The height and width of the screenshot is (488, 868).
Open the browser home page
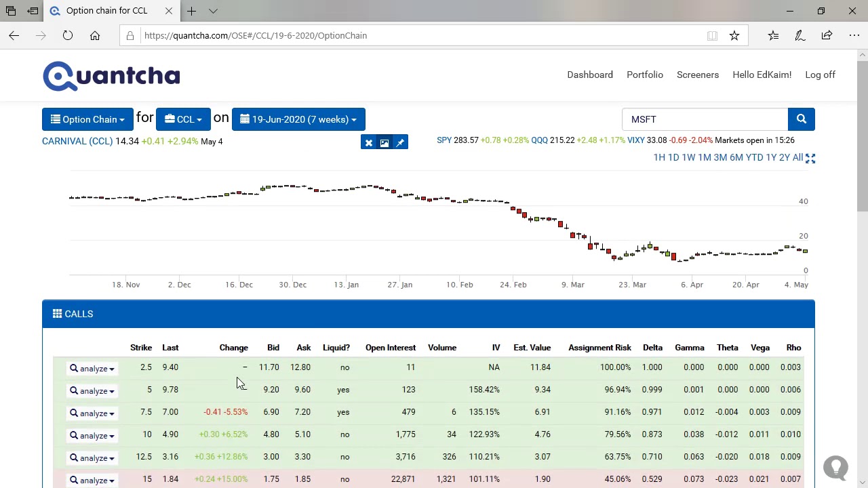(95, 35)
